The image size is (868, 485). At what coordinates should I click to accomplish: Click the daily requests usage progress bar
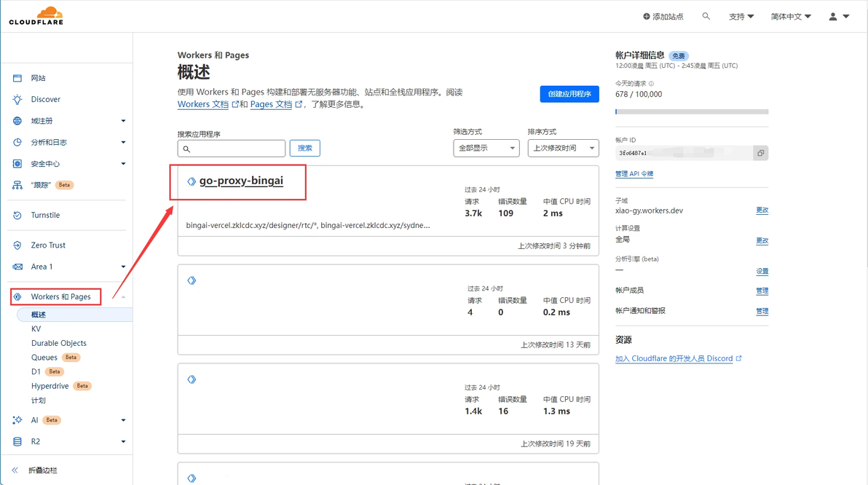click(692, 112)
